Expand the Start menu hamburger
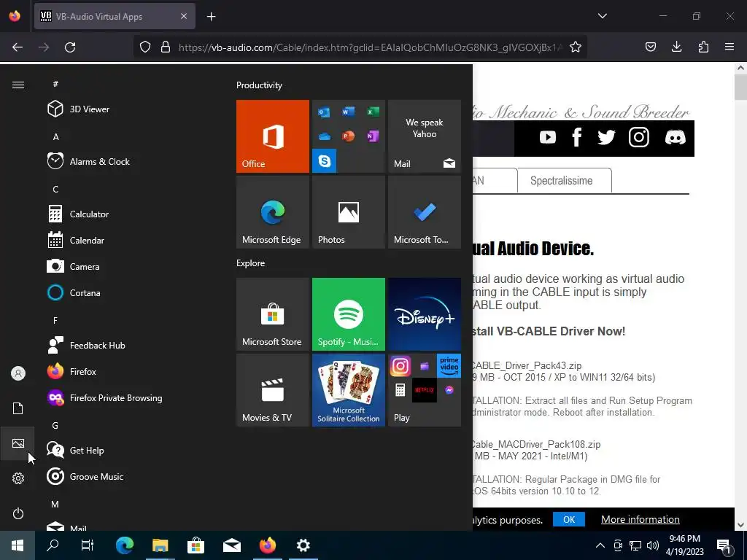Viewport: 747px width, 560px height. [x=18, y=85]
